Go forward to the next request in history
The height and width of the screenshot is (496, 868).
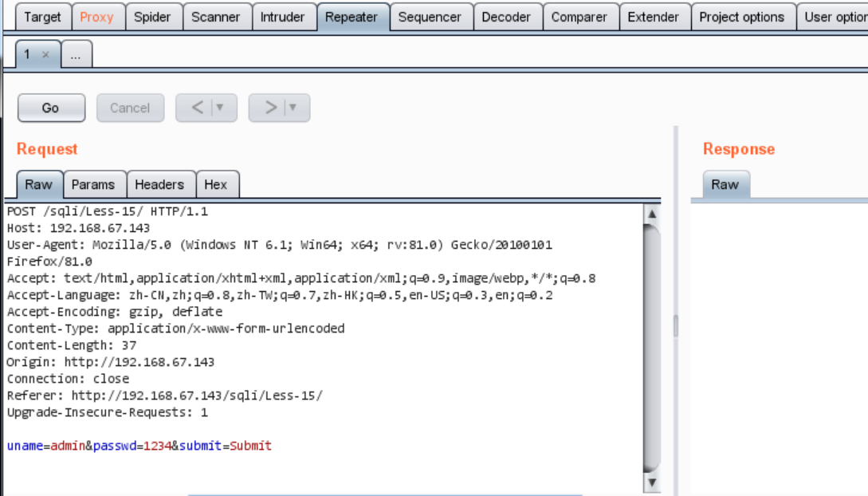click(x=271, y=108)
